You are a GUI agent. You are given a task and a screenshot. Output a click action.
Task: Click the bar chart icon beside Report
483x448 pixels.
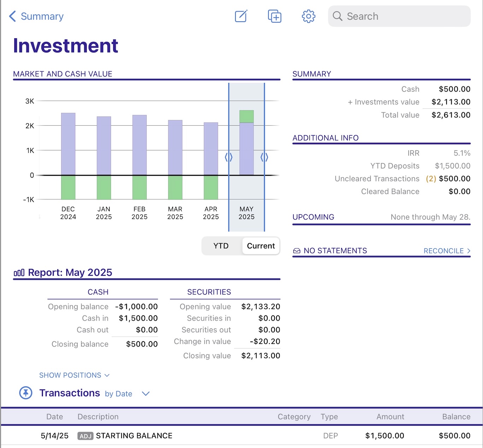(x=19, y=273)
